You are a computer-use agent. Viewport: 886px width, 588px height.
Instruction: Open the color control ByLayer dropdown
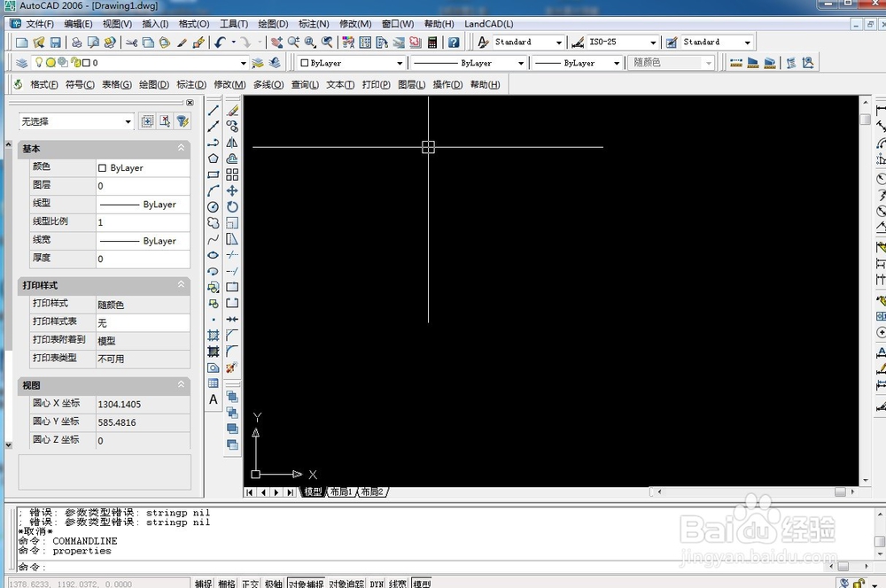click(351, 63)
